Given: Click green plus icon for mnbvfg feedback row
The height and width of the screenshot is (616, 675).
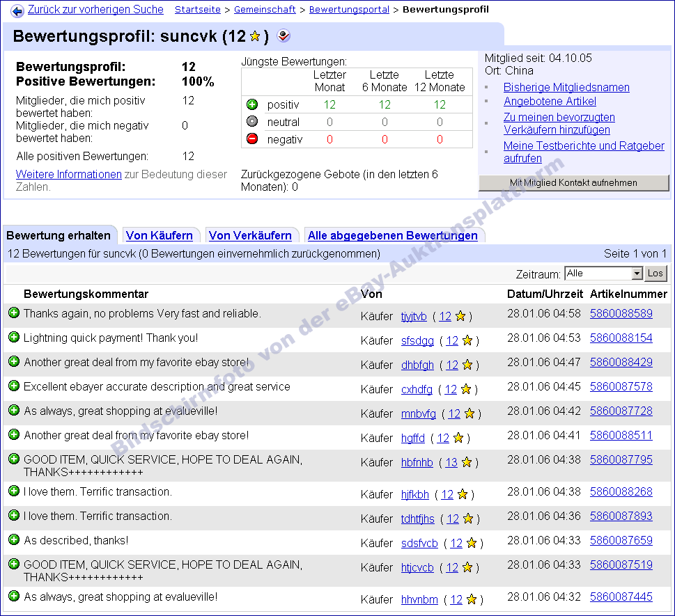Looking at the screenshot, I should (14, 411).
